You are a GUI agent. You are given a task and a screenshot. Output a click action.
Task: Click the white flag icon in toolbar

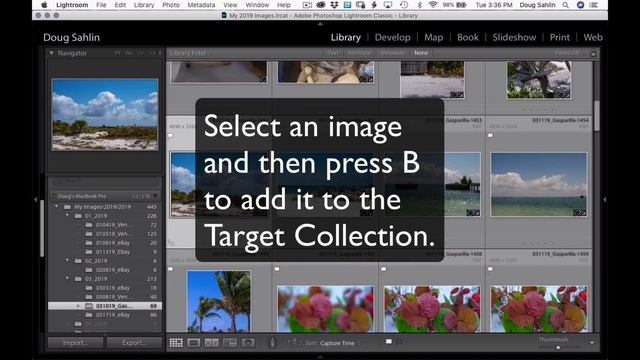point(389,341)
